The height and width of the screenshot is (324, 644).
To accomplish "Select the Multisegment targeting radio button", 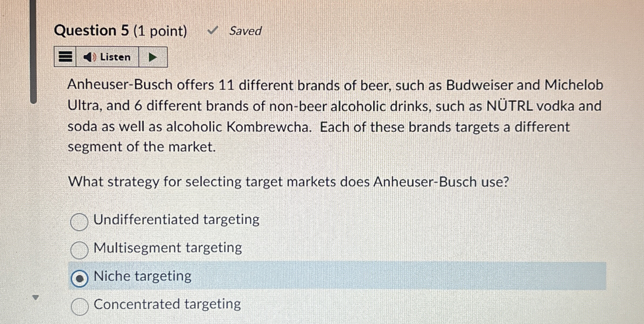I will tap(79, 250).
